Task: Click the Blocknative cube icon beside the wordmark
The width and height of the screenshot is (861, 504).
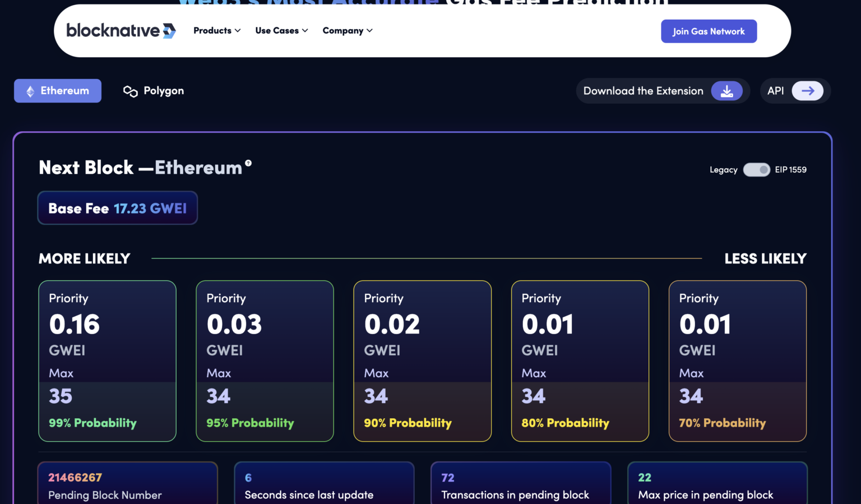Action: point(168,30)
